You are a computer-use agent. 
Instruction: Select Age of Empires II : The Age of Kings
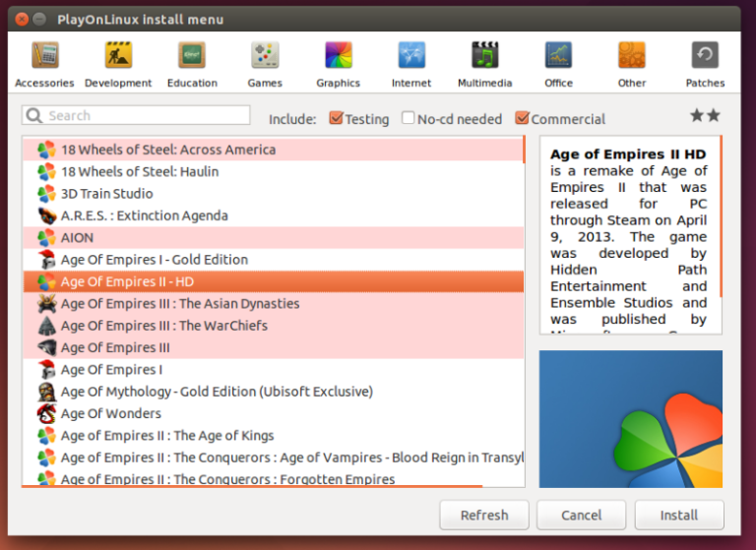coord(273,435)
